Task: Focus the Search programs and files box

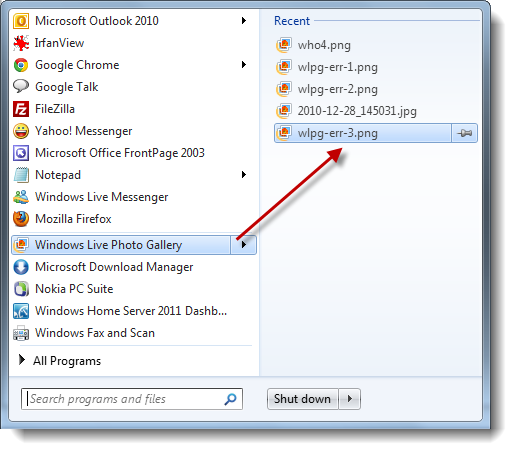Action: [x=132, y=399]
